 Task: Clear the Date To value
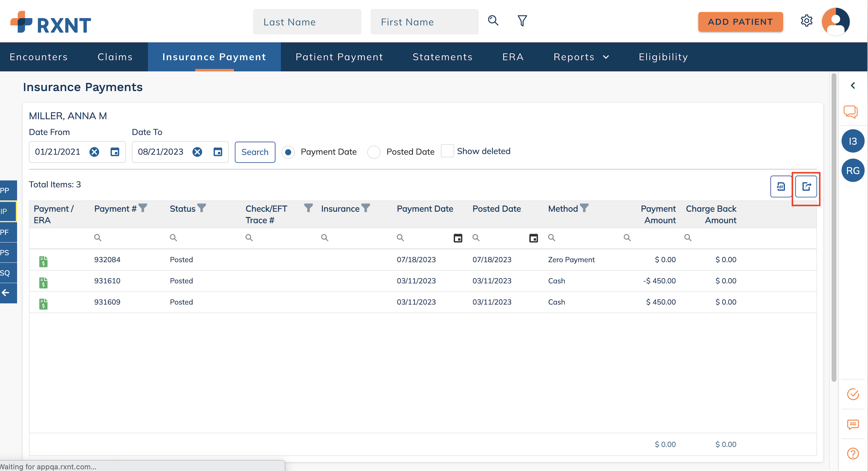point(197,152)
